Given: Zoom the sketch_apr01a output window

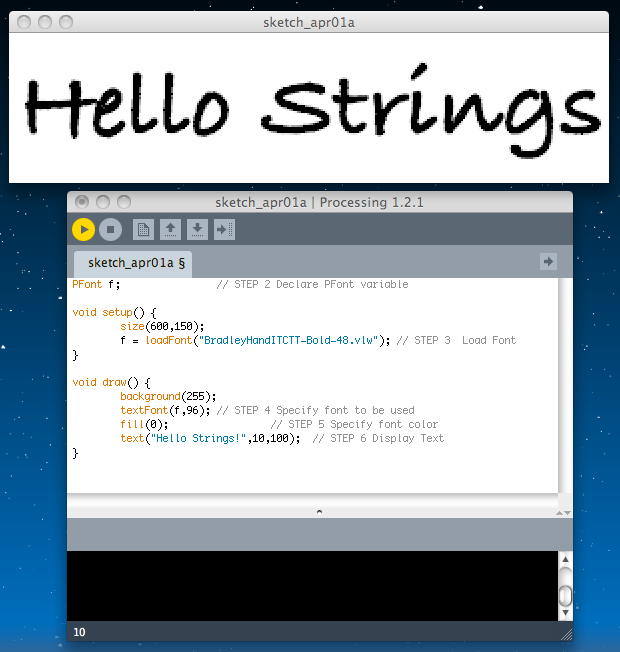Looking at the screenshot, I should [x=66, y=22].
